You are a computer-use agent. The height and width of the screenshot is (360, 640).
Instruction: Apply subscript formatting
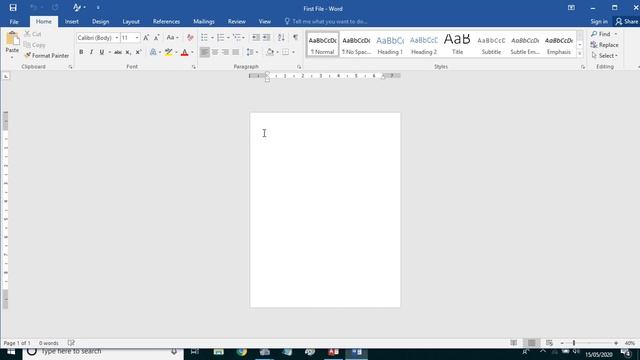click(128, 52)
